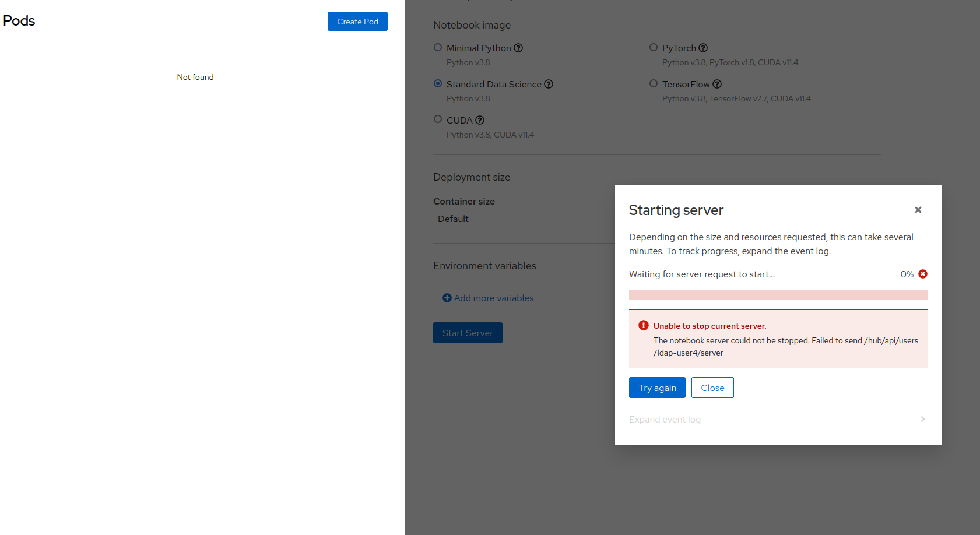Click the red error icon beside 0%
Image resolution: width=980 pixels, height=535 pixels.
coord(923,274)
